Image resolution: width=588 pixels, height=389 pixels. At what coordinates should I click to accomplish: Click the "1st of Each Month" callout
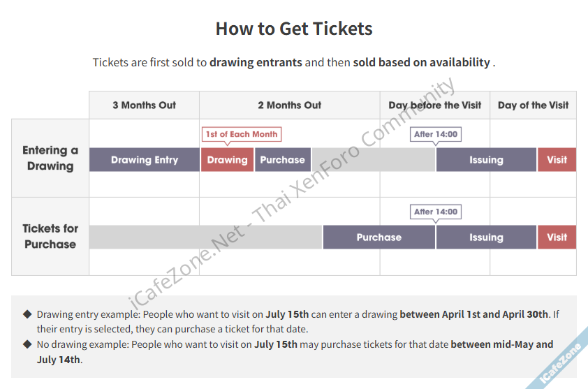tap(242, 134)
